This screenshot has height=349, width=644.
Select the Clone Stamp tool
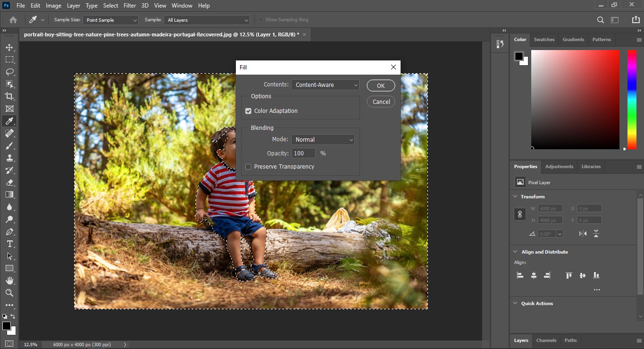point(9,158)
